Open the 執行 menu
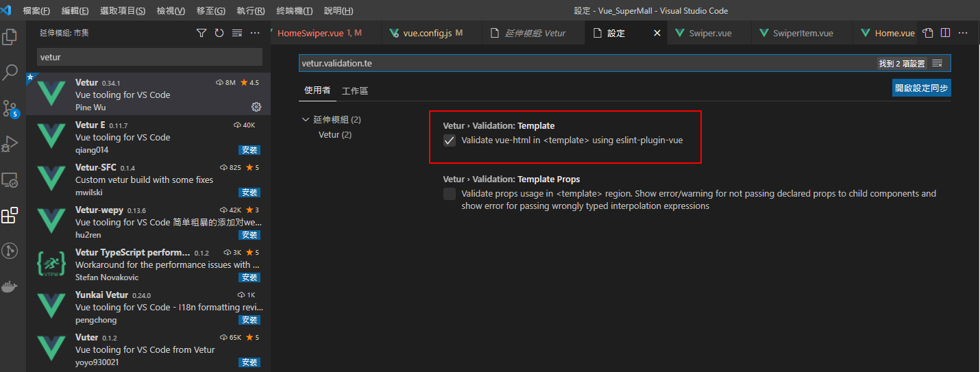Image resolution: width=980 pixels, height=372 pixels. coord(250,11)
